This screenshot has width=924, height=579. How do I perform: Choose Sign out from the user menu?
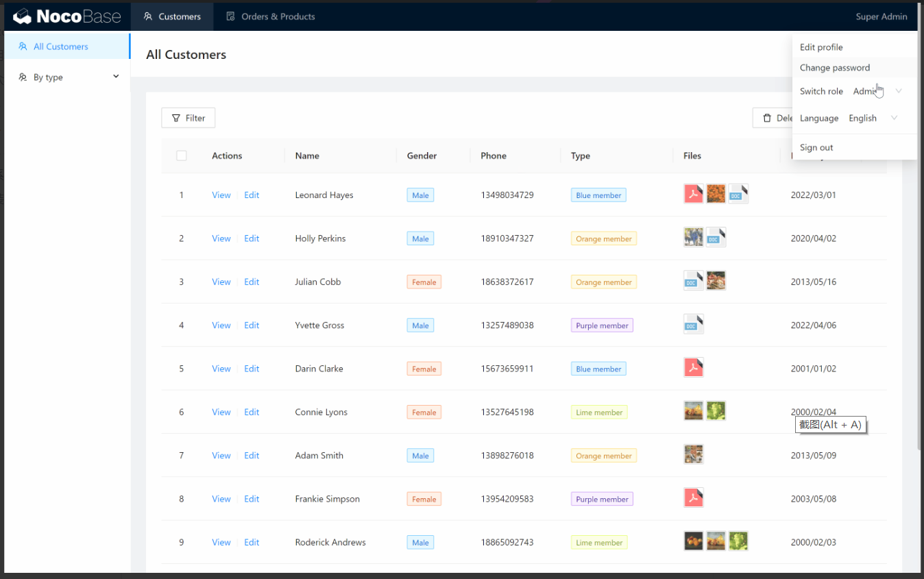tap(816, 147)
